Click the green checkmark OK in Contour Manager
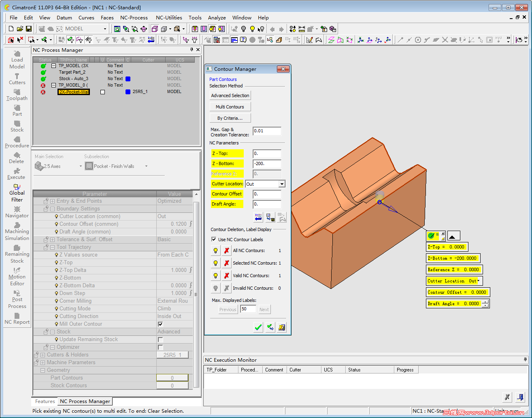The height and width of the screenshot is (418, 532). tap(258, 327)
